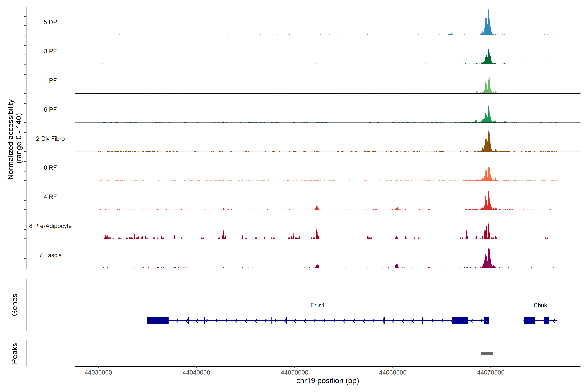Image resolution: width=588 pixels, height=392 pixels.
Task: Click the chr19 position axis title
Action: coord(327,381)
